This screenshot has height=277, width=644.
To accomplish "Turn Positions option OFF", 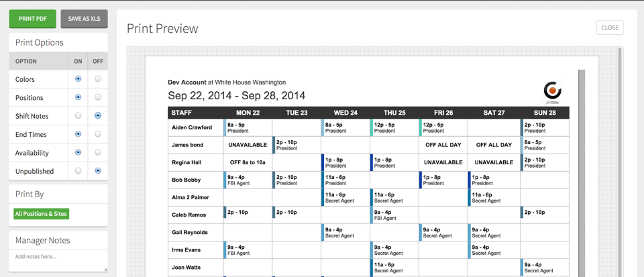I will 98,97.
